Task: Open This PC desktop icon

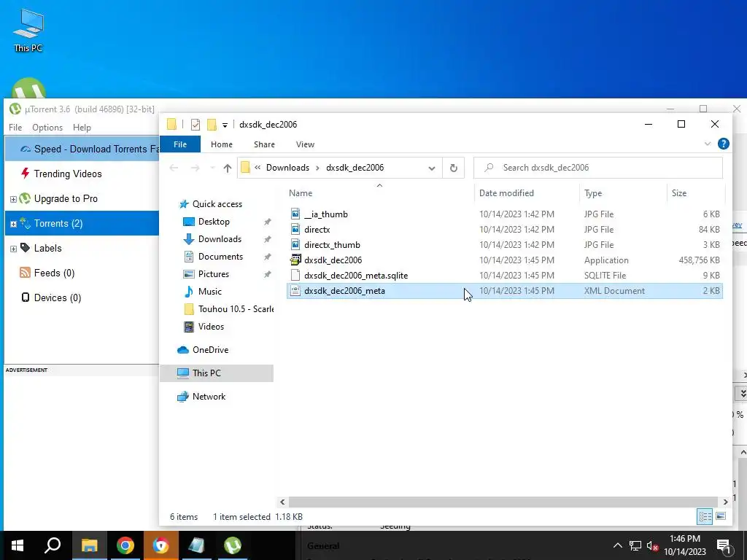Action: [x=28, y=31]
